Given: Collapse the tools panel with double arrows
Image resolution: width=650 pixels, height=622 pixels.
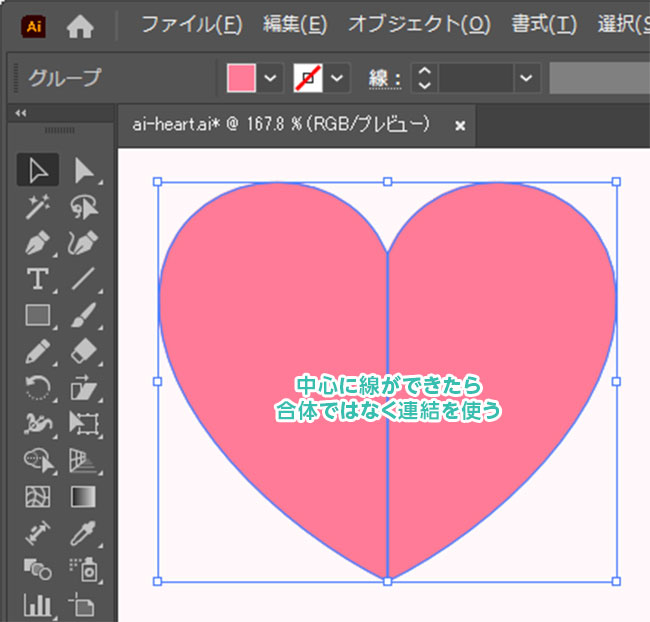Looking at the screenshot, I should coord(21,113).
